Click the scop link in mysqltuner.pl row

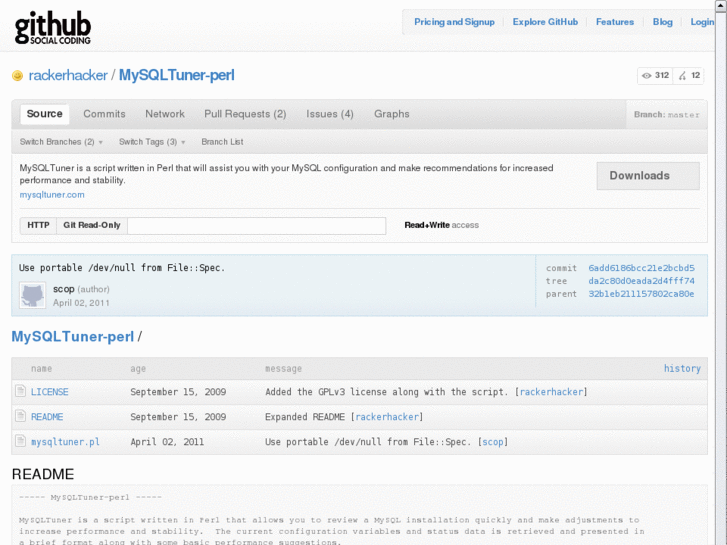pos(493,442)
